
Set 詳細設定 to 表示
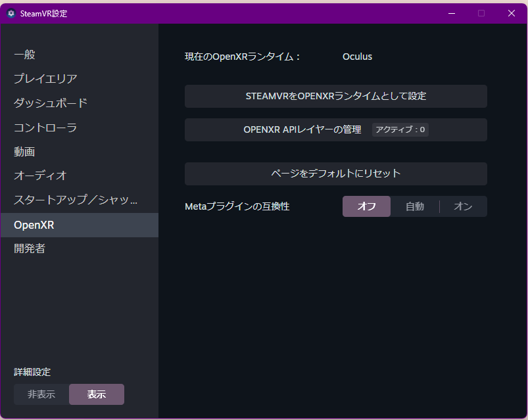click(97, 394)
